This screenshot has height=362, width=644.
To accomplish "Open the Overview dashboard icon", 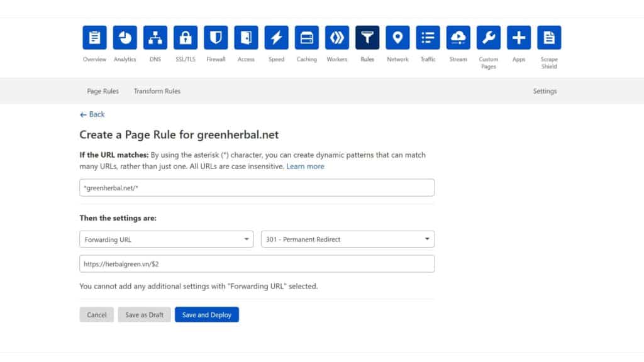I will click(x=94, y=38).
